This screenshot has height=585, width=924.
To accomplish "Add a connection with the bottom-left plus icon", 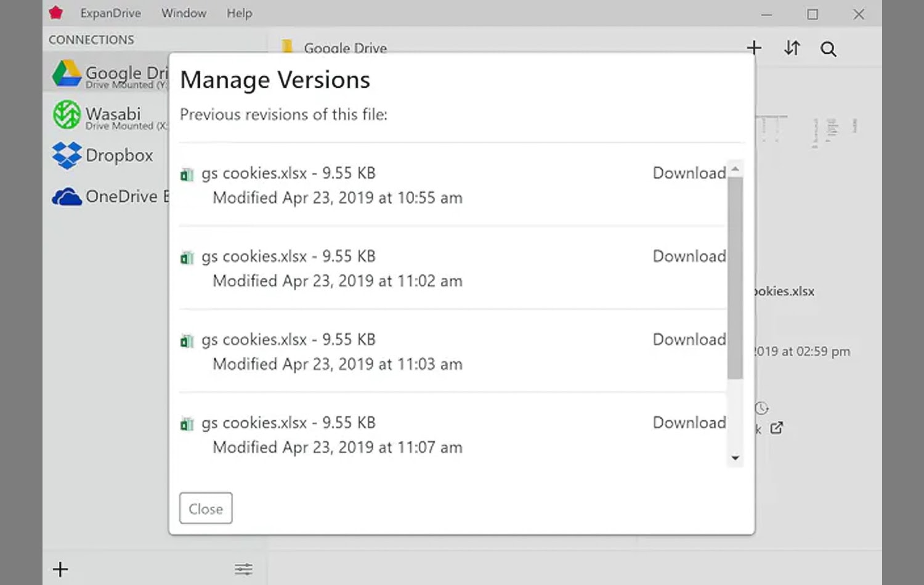I will [60, 569].
